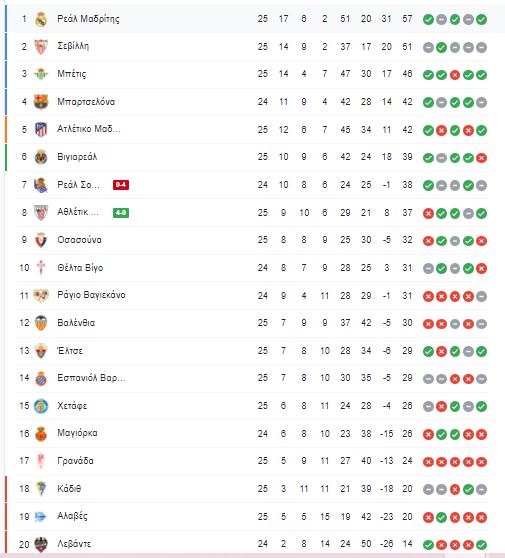Click Real Sociedad's red 0-4 live score badge

point(121,185)
